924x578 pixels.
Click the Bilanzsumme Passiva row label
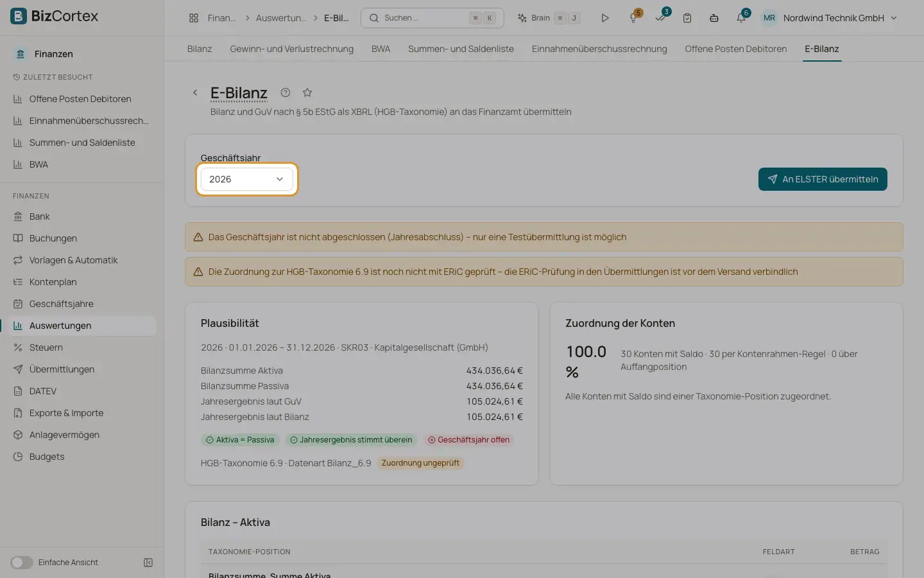tap(244, 386)
